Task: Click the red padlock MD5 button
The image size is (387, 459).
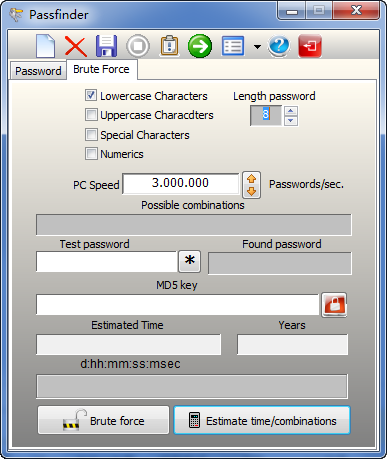Action: 334,305
